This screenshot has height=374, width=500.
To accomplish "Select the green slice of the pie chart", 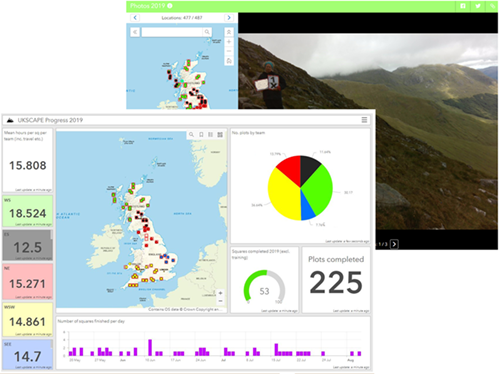I will tap(318, 190).
